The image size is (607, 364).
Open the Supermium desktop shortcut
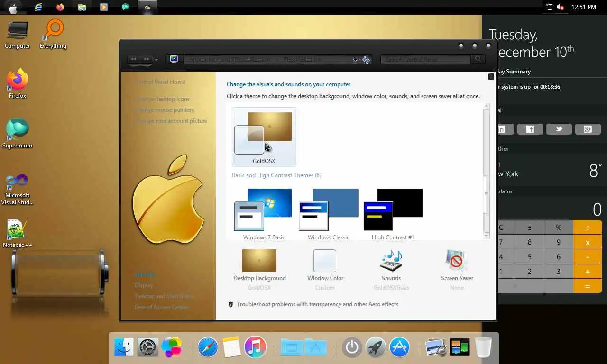click(x=18, y=134)
